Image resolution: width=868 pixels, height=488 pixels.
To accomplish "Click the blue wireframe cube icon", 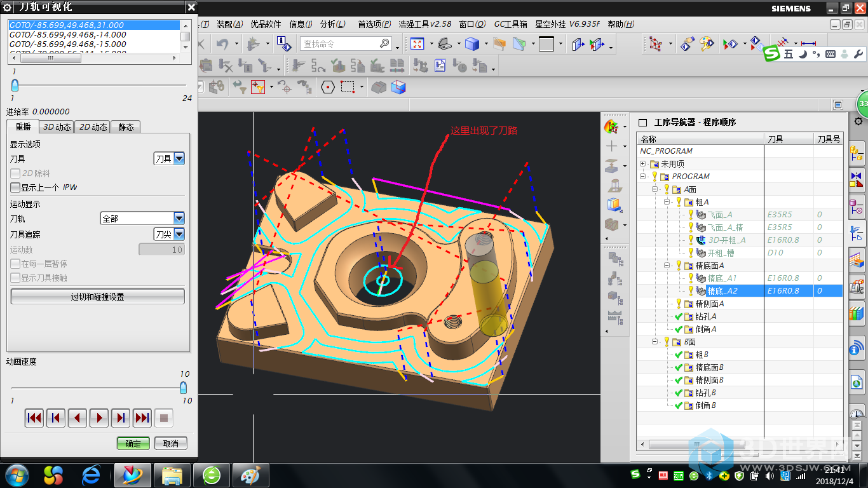I will tap(398, 87).
